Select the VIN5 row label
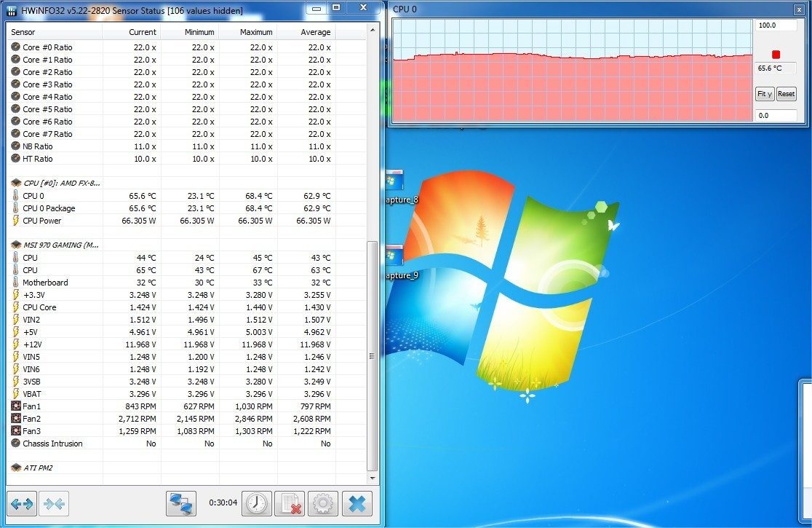The image size is (812, 528). click(31, 357)
